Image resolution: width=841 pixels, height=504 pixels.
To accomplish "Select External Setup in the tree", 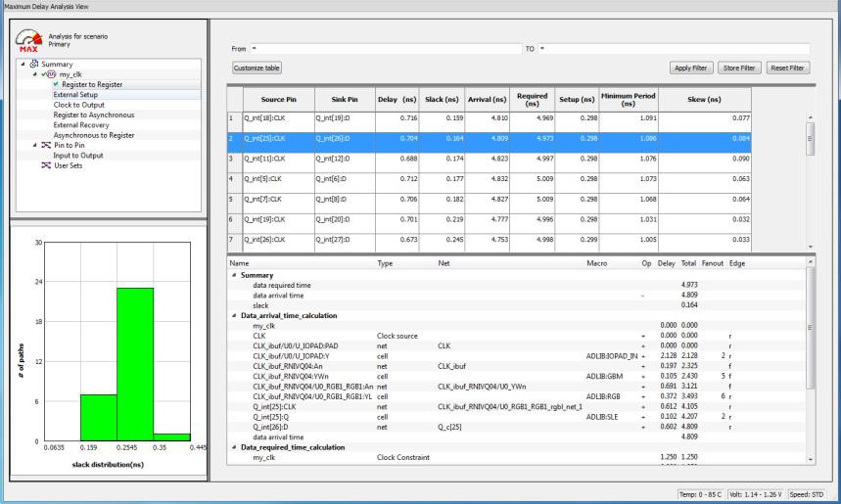I will pos(76,95).
